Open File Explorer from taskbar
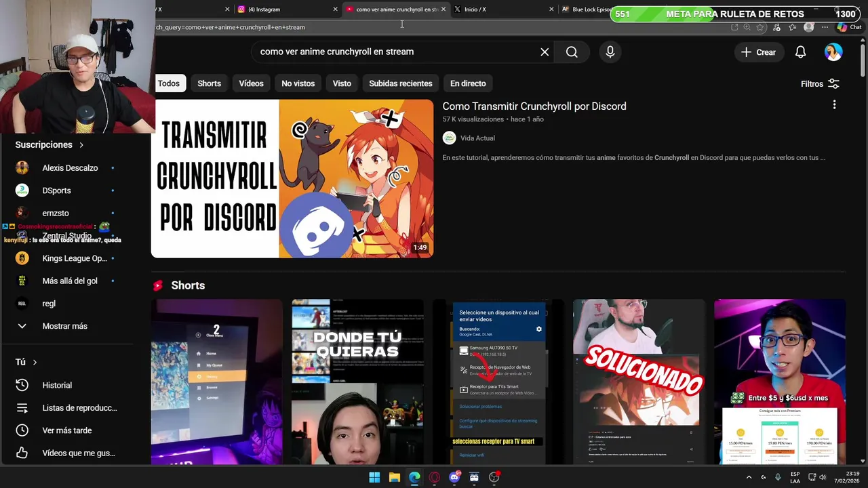Viewport: 868px width, 488px height. [395, 477]
